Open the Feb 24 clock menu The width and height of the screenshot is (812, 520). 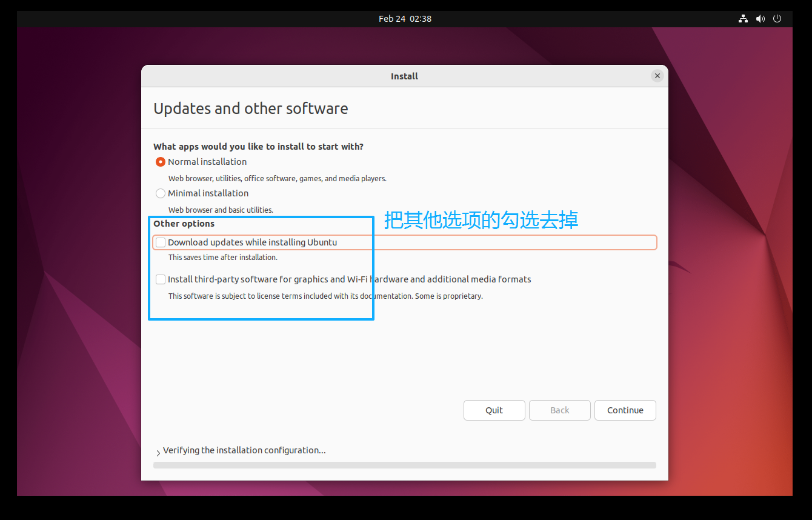click(x=405, y=19)
